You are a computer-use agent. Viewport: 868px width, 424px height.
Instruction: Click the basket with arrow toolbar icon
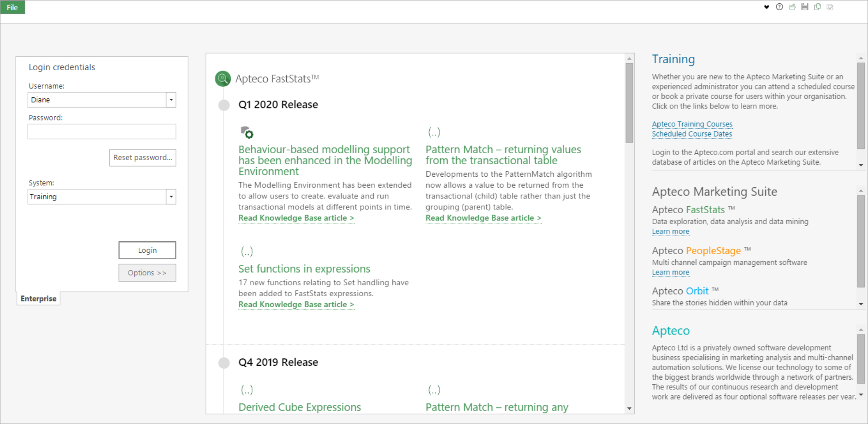tap(792, 7)
